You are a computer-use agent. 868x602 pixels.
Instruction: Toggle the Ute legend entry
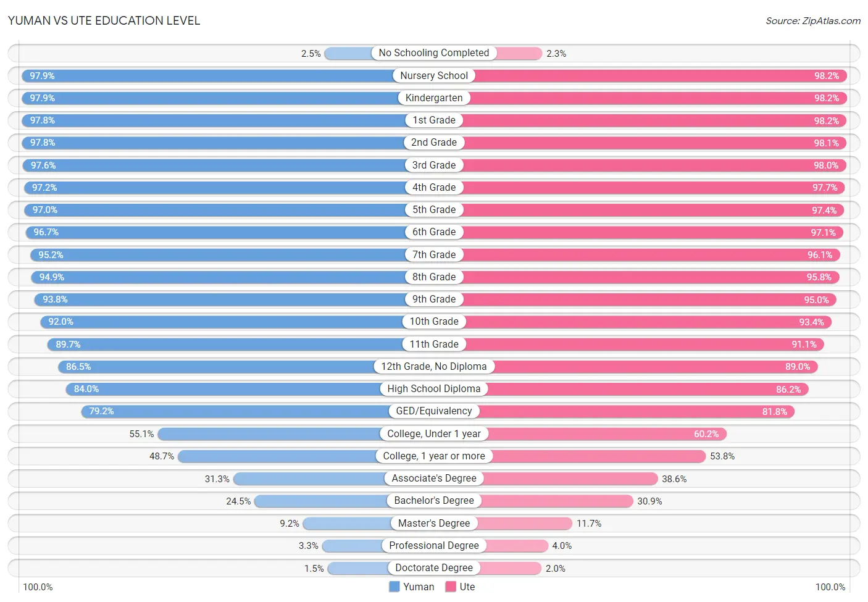[x=460, y=587]
